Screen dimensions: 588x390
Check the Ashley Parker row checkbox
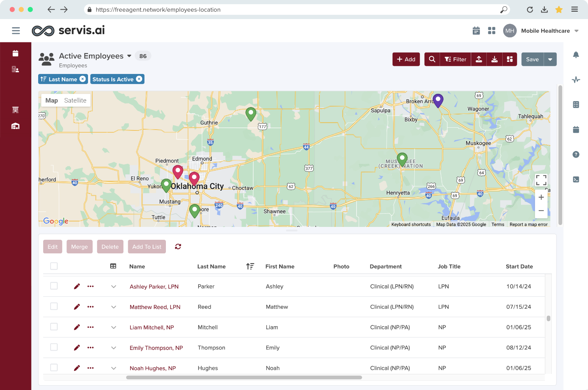pos(54,286)
